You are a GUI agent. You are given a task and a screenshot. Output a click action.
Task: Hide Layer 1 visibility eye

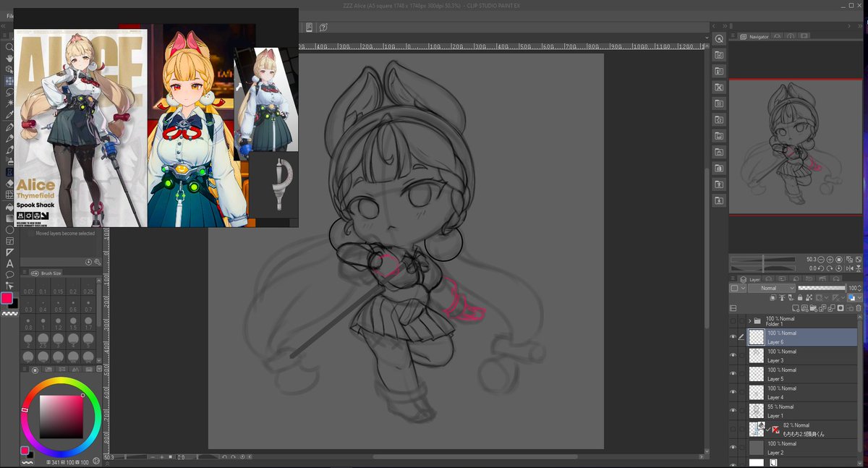733,411
